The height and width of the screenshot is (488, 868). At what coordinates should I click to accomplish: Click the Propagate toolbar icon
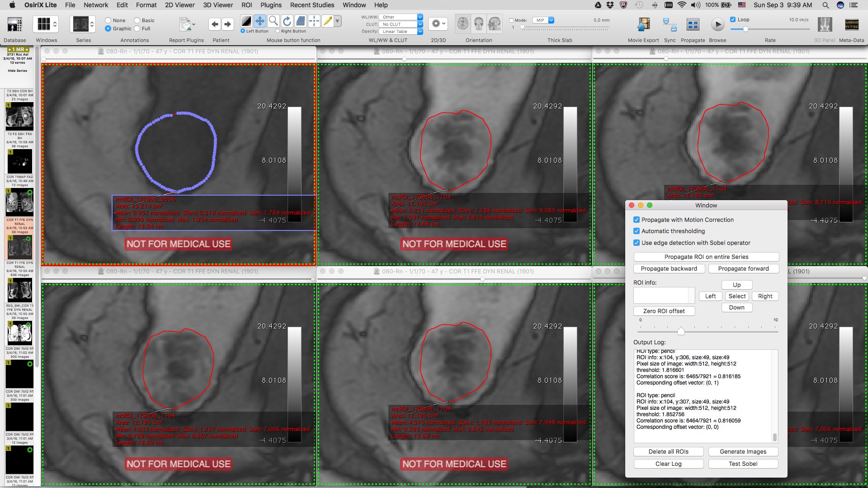693,24
